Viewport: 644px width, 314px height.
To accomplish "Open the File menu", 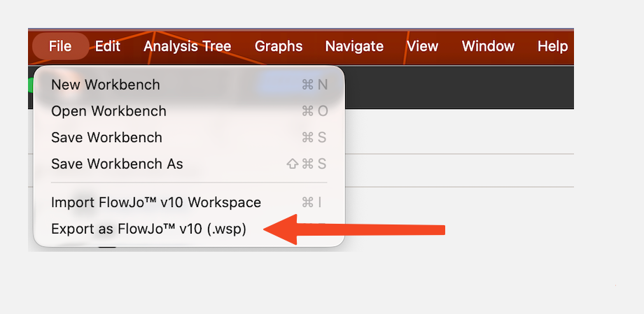I will [60, 46].
